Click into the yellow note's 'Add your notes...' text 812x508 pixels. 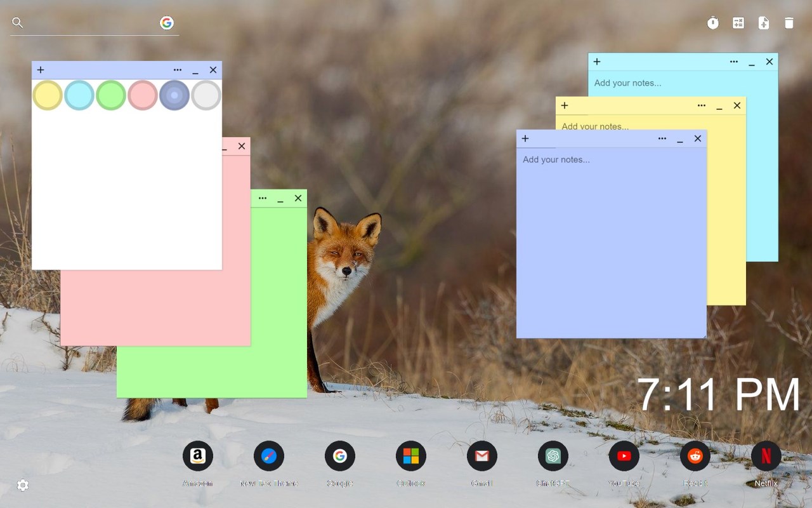click(595, 126)
